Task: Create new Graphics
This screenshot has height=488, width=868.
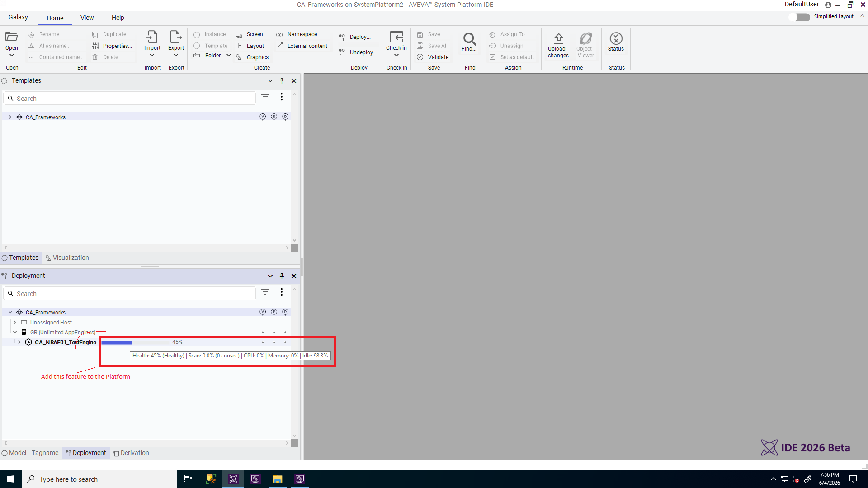Action: pos(252,57)
